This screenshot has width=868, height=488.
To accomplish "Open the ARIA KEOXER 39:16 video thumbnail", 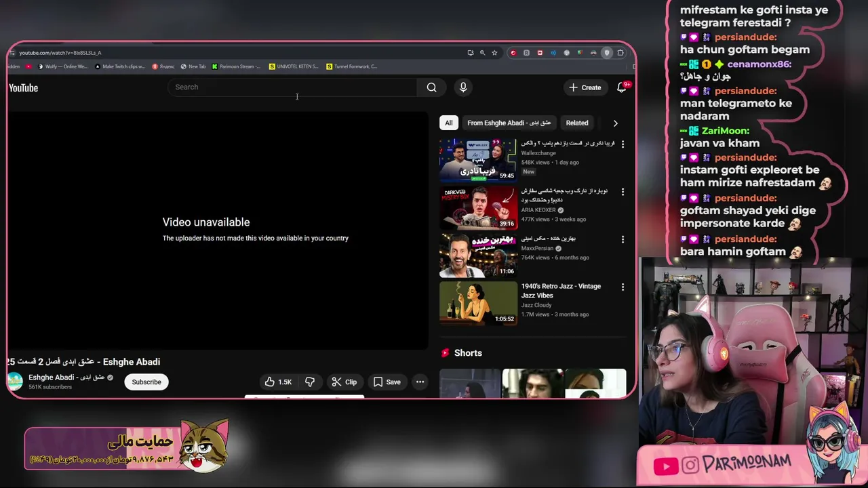I will pos(478,208).
